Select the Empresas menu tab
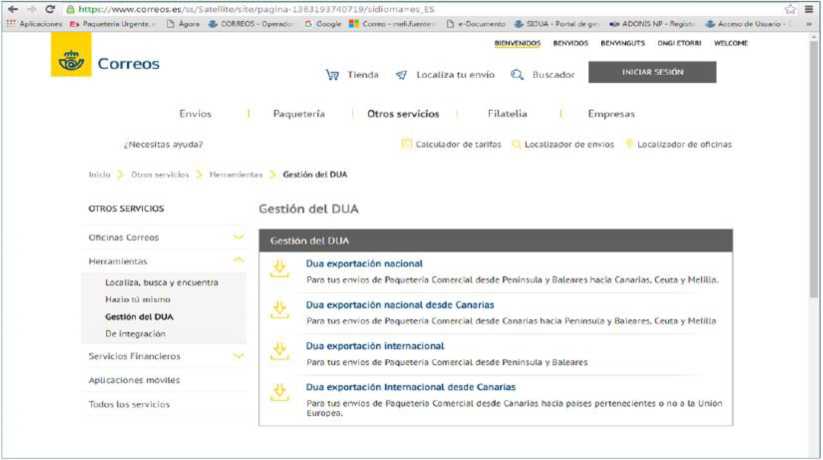 click(x=611, y=114)
